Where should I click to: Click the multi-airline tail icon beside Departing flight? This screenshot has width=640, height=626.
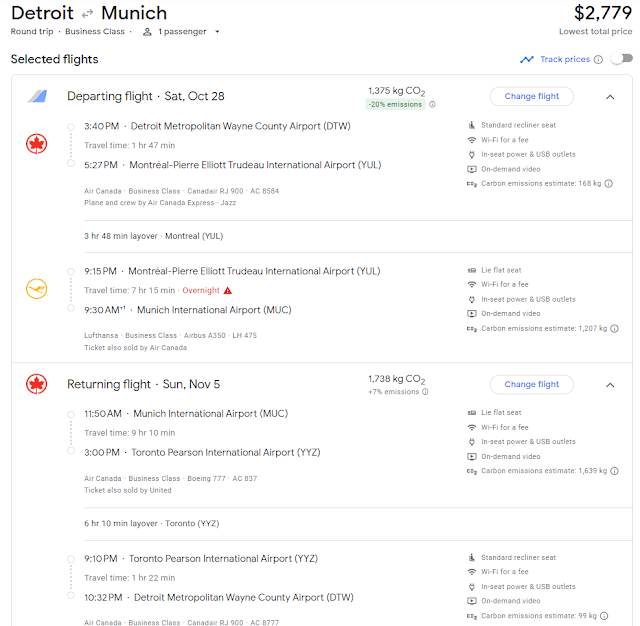[38, 96]
